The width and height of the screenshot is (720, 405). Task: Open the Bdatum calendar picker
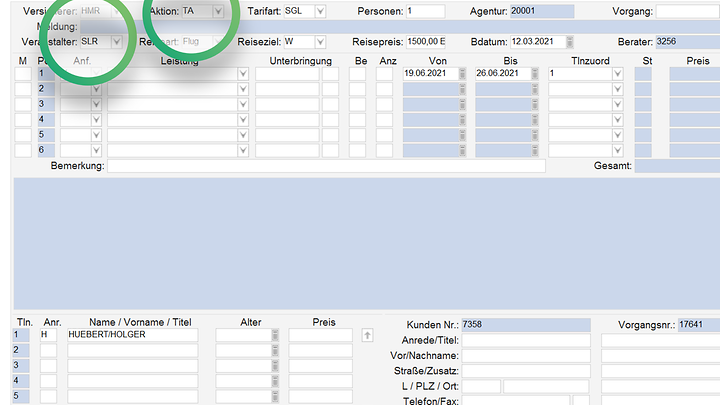click(569, 42)
